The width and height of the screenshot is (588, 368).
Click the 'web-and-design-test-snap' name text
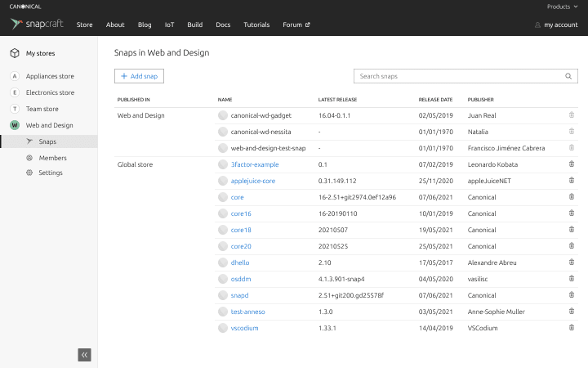coord(268,148)
